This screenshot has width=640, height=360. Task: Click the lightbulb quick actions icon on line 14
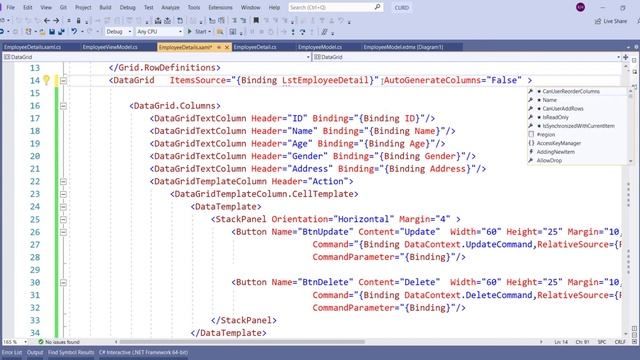tap(46, 80)
